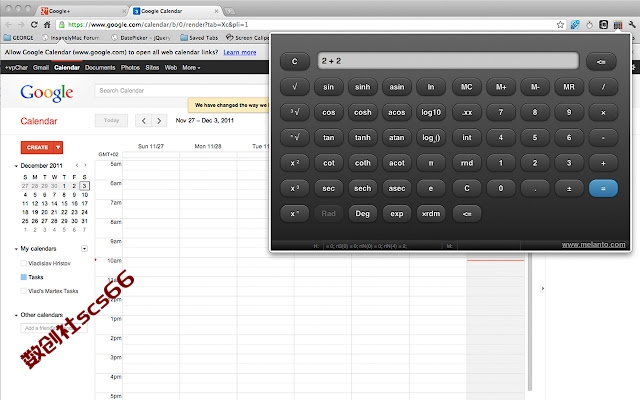Switch to the Google+ browser tab
Image resolution: width=640 pixels, height=400 pixels.
click(x=84, y=11)
